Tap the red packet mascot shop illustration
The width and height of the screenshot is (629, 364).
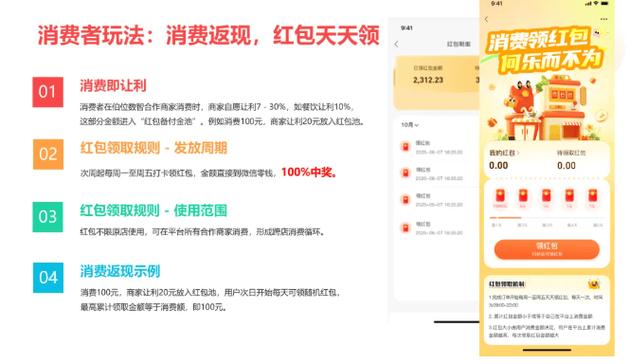545,108
